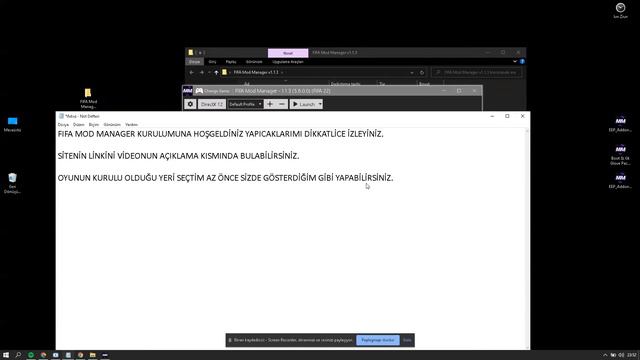Click the clock icon at the desktop's top right

(x=620, y=11)
